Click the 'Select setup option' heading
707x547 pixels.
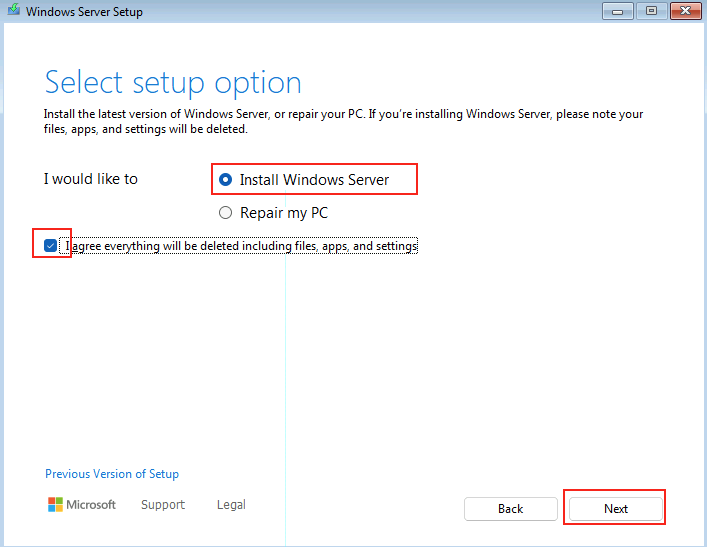pyautogui.click(x=173, y=83)
